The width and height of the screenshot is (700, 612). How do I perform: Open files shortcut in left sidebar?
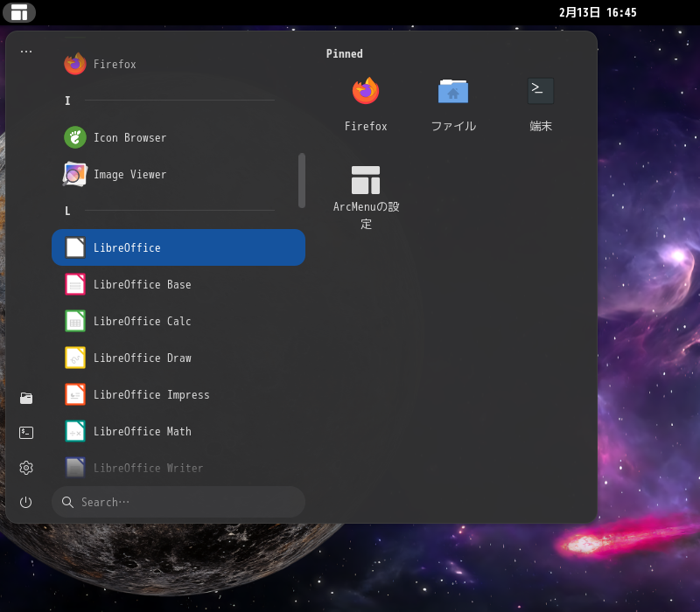(x=26, y=398)
